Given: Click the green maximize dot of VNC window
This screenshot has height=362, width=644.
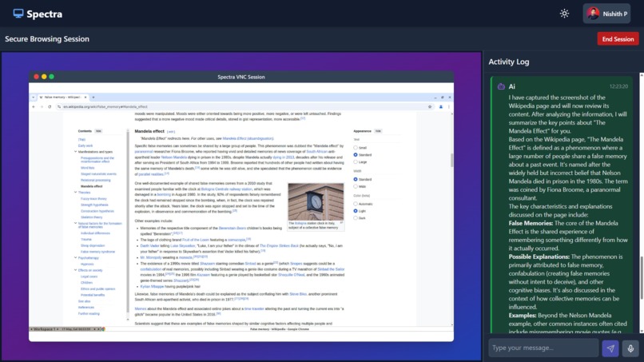Looking at the screenshot, I should (51, 77).
